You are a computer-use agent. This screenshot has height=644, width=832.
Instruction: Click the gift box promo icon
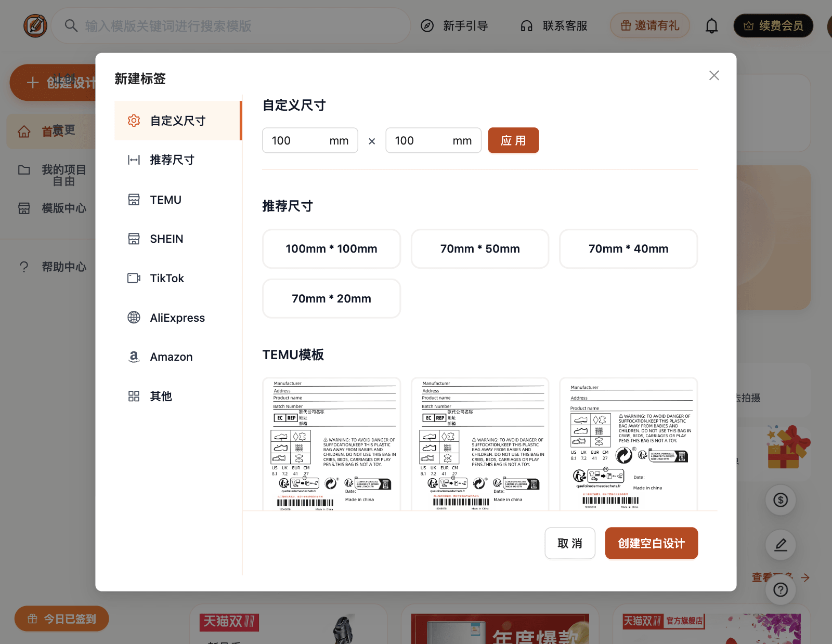pos(788,447)
